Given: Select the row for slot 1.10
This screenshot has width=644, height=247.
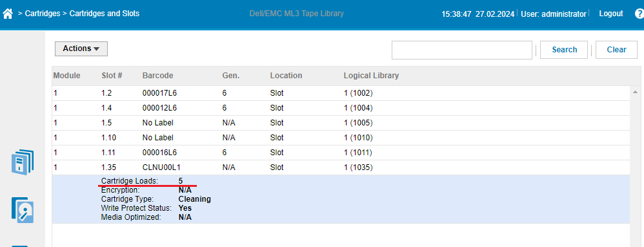Looking at the screenshot, I should 341,138.
